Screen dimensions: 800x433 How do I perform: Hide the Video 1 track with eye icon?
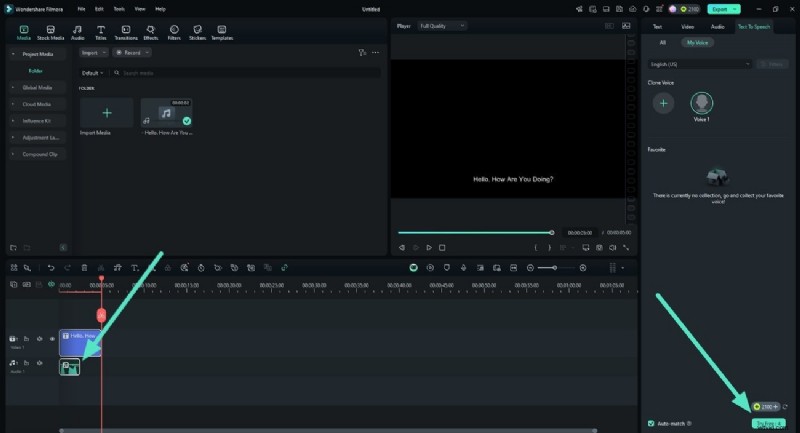52,339
